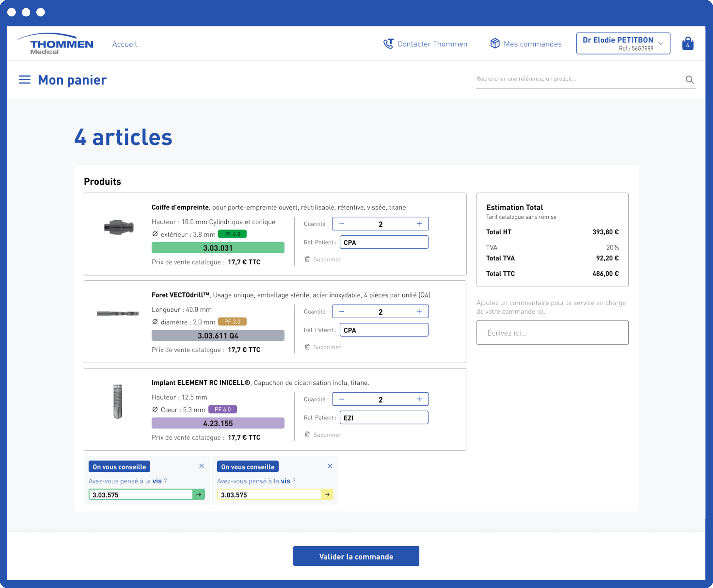Click the phone icon beside Contacter Thommen
713x588 pixels.
pos(388,44)
